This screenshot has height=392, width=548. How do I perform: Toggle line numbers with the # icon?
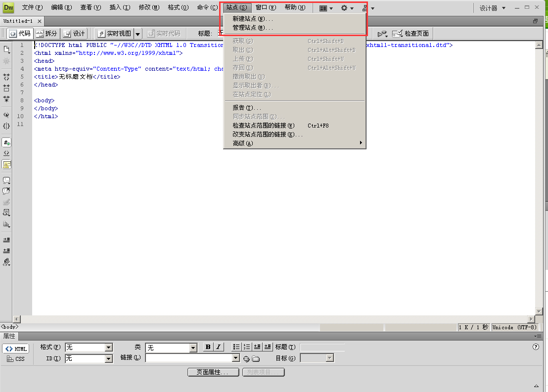point(6,142)
